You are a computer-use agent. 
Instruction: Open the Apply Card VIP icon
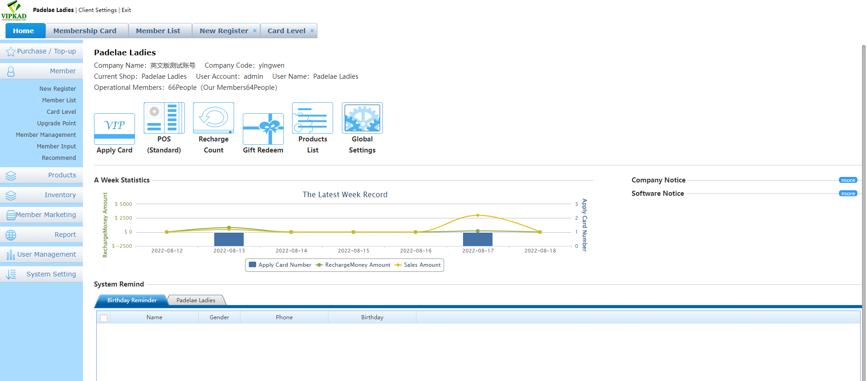114,129
